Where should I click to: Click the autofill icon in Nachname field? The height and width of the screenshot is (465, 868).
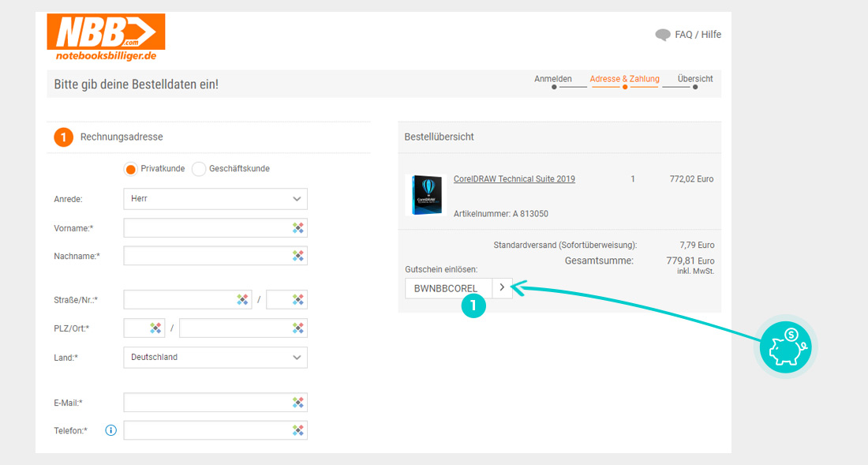coord(297,256)
